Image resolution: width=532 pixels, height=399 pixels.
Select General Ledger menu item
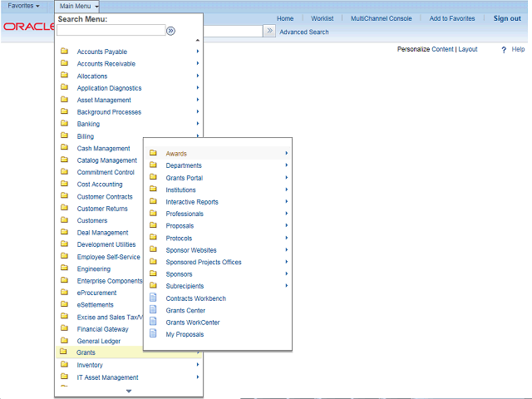tap(99, 341)
